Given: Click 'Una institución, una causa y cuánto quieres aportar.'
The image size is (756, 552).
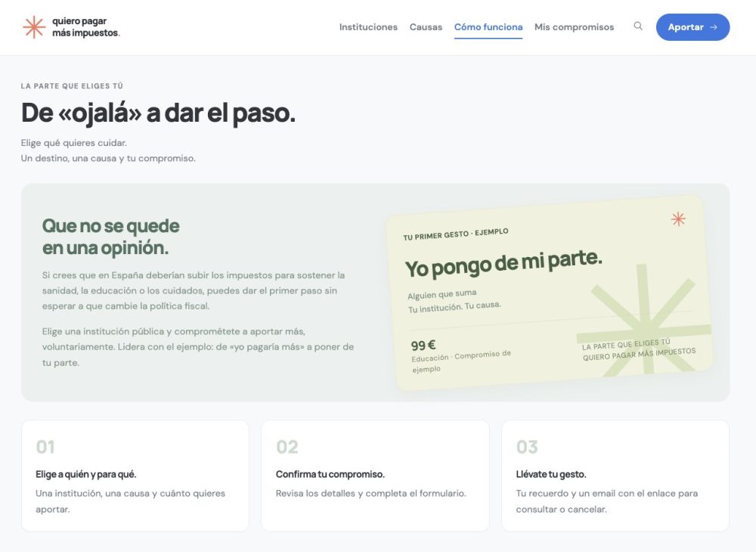Looking at the screenshot, I should (x=130, y=501).
